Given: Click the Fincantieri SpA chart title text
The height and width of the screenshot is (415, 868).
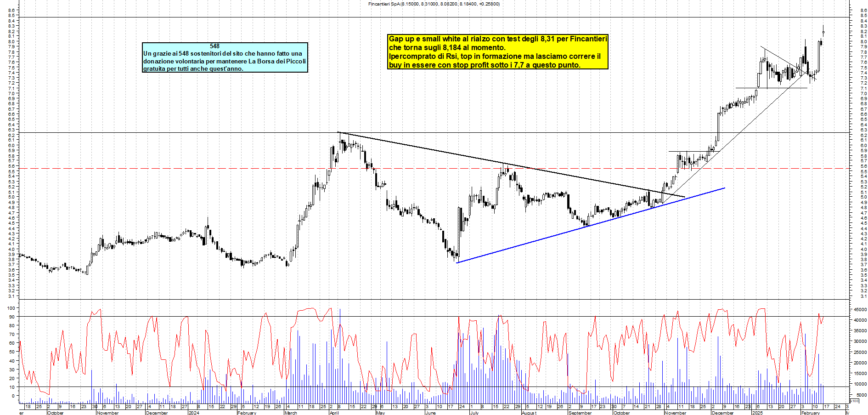Looking at the screenshot, I should pos(434,4).
